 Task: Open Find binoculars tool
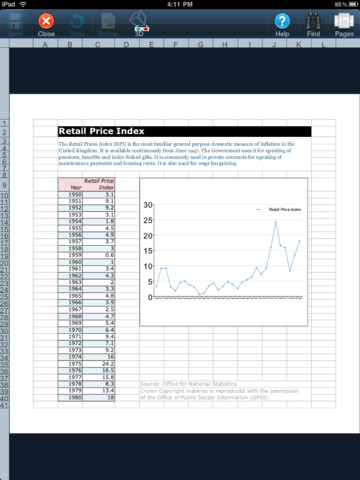click(313, 21)
